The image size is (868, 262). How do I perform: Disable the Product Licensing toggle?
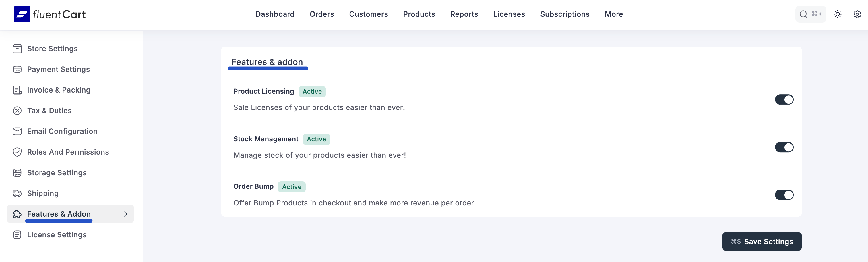tap(784, 99)
